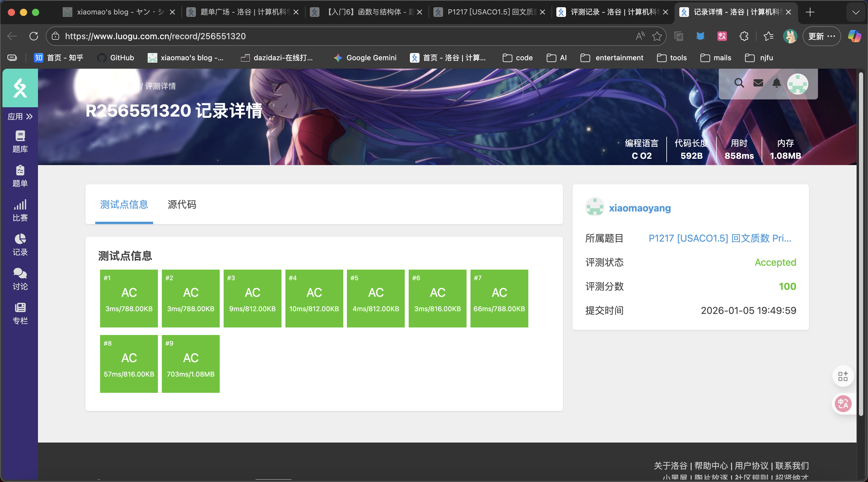868x482 pixels.
Task: Click the floating translate icon at right
Action: click(x=843, y=403)
